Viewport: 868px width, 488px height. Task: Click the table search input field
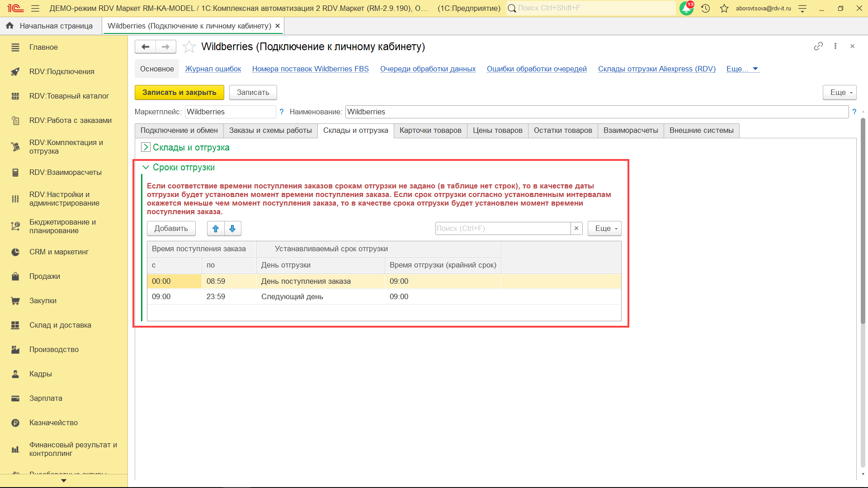point(502,229)
